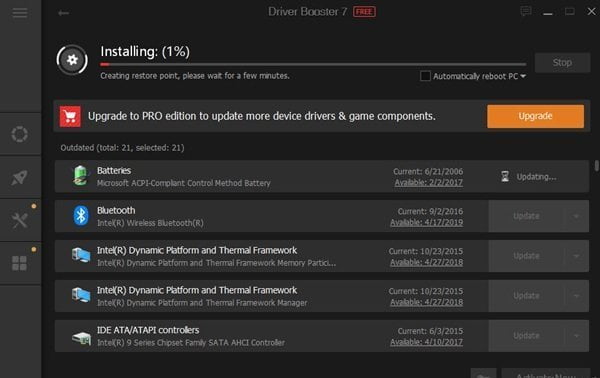Expand the Automatically reboot PC dropdown arrow

click(523, 76)
